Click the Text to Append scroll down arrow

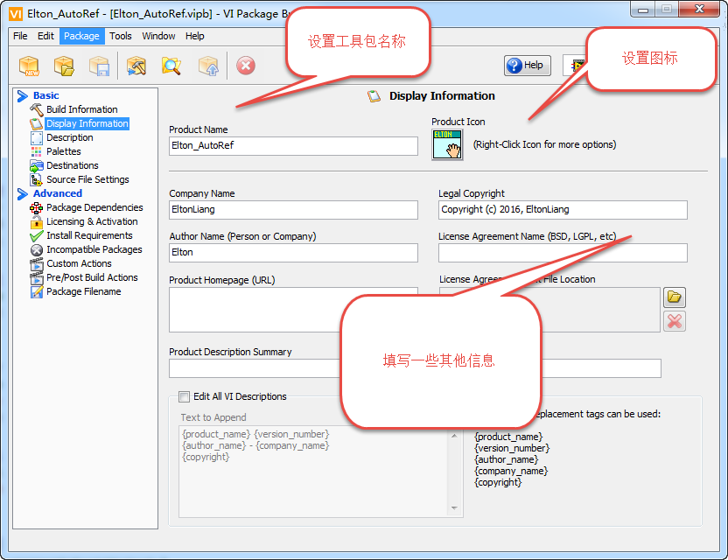[x=454, y=508]
